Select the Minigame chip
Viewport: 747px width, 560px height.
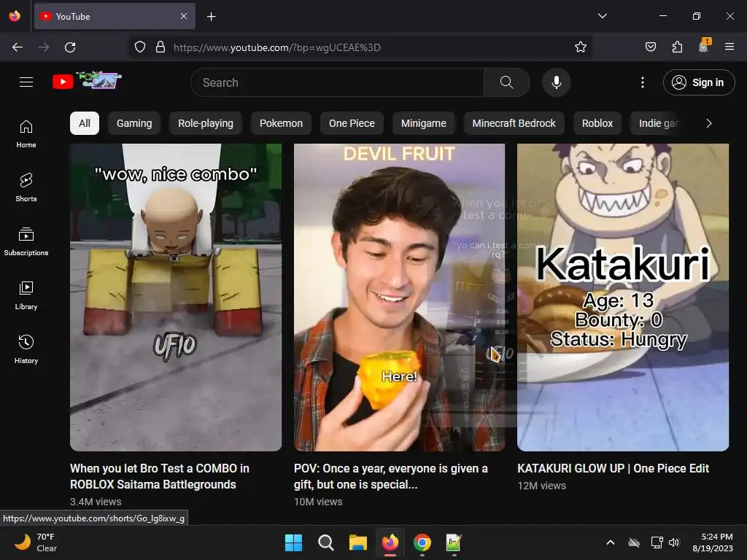(424, 123)
